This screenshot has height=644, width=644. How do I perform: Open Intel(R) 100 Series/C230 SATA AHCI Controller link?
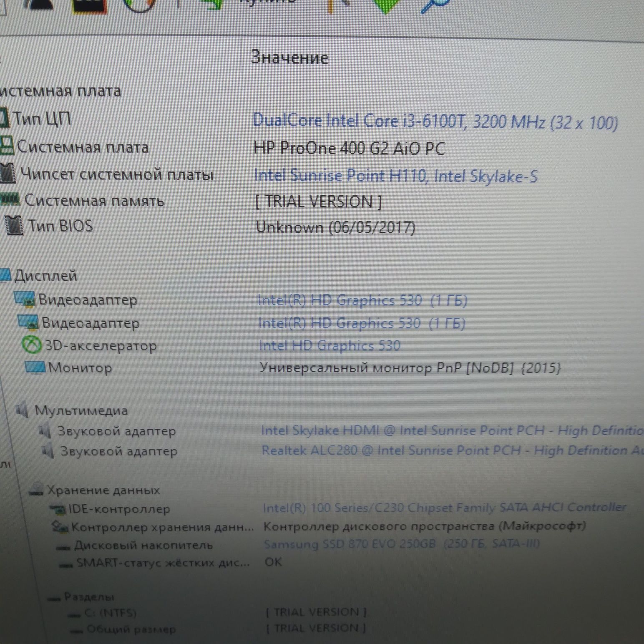click(x=445, y=508)
